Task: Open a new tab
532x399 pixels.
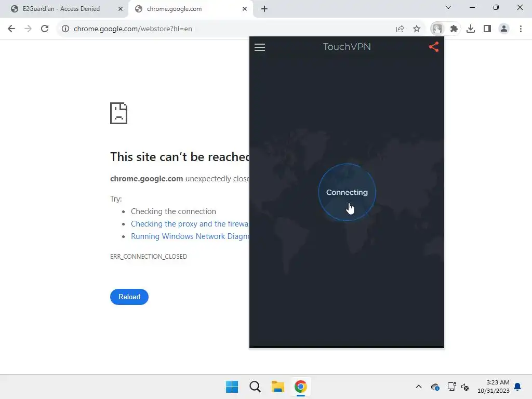Action: pyautogui.click(x=264, y=9)
